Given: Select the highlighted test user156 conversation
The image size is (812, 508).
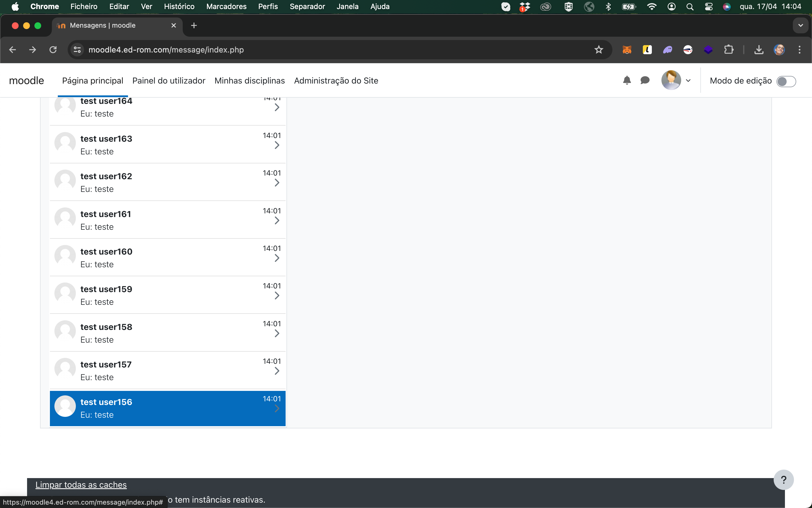Looking at the screenshot, I should (x=167, y=408).
